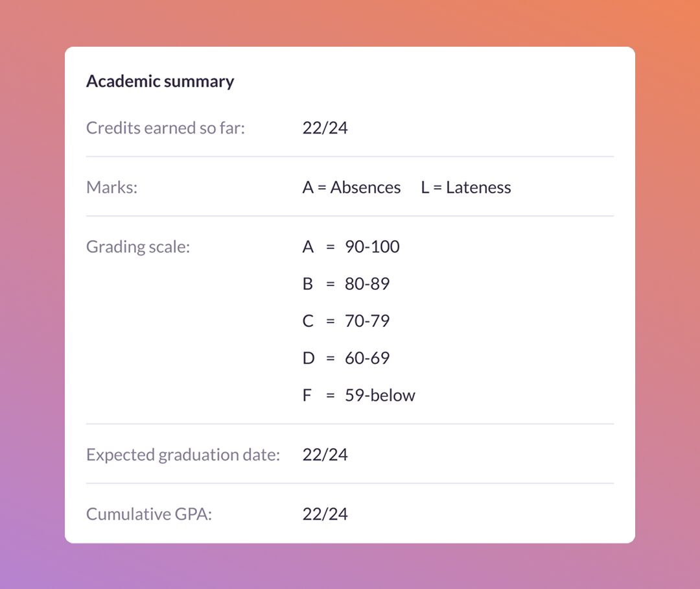
Task: Select the 59-below score range
Action: click(380, 395)
